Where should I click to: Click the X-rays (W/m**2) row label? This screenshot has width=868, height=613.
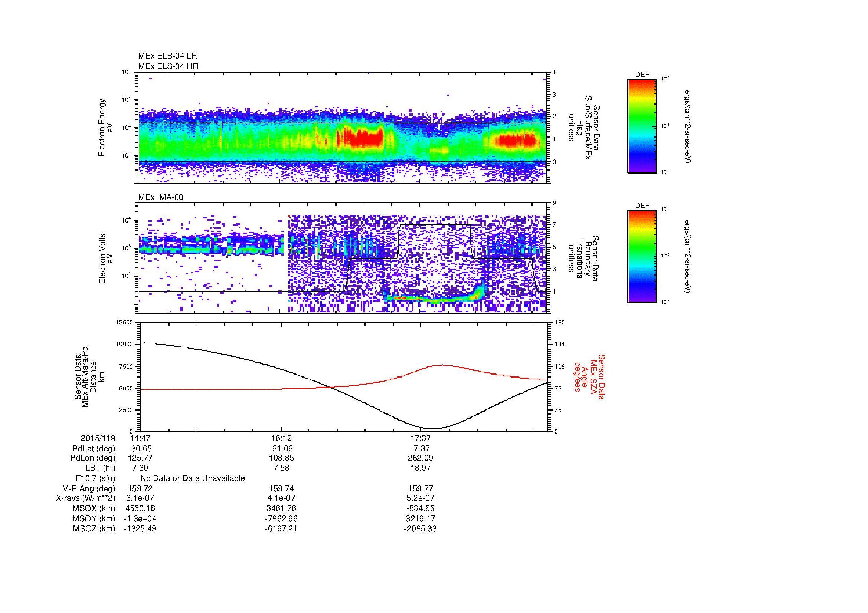pyautogui.click(x=86, y=498)
